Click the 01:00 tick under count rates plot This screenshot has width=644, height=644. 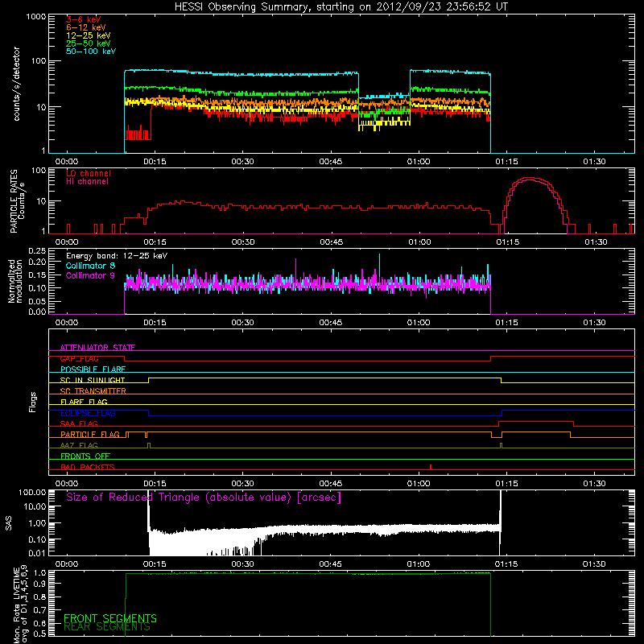pyautogui.click(x=419, y=162)
